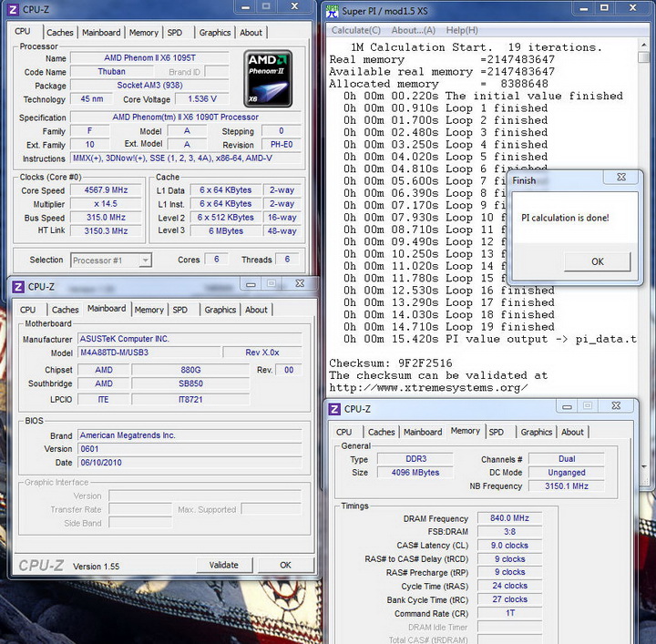The image size is (656, 644).
Task: Click the LPCIO IT8721 field
Action: [x=190, y=399]
